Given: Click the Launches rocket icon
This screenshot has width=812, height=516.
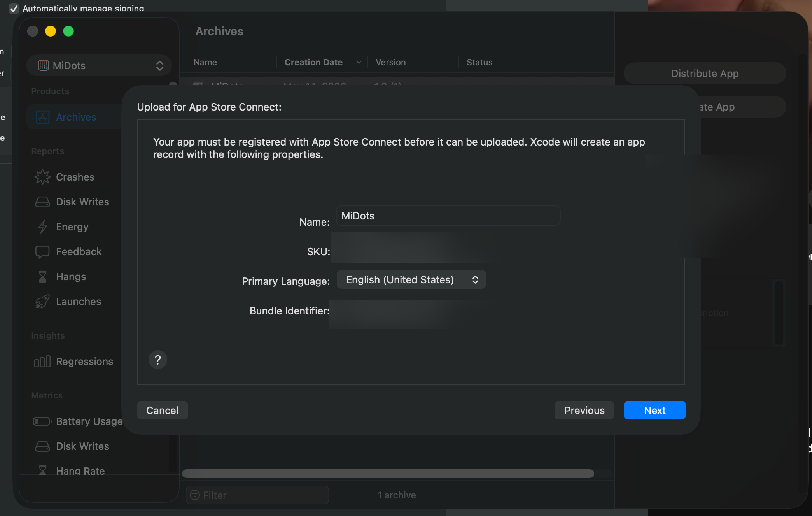Looking at the screenshot, I should pos(42,301).
